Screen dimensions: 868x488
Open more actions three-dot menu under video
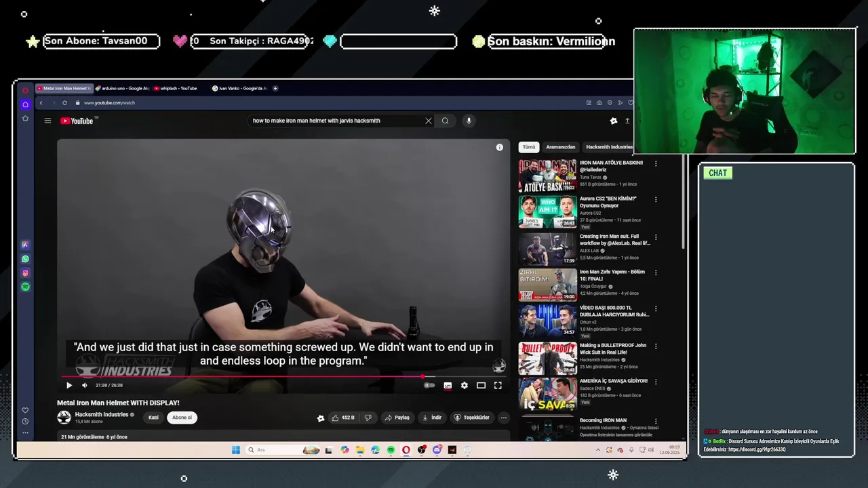504,418
